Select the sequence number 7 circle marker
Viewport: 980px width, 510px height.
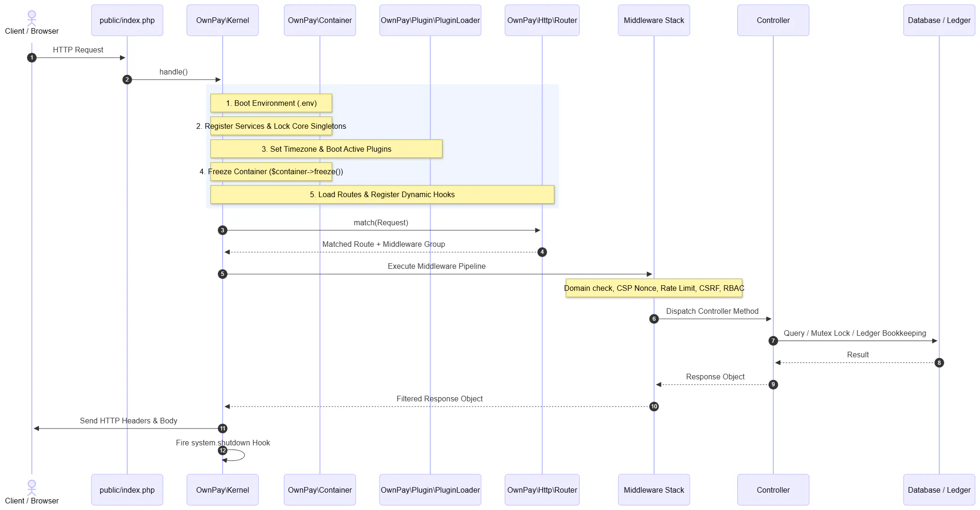[x=773, y=341]
